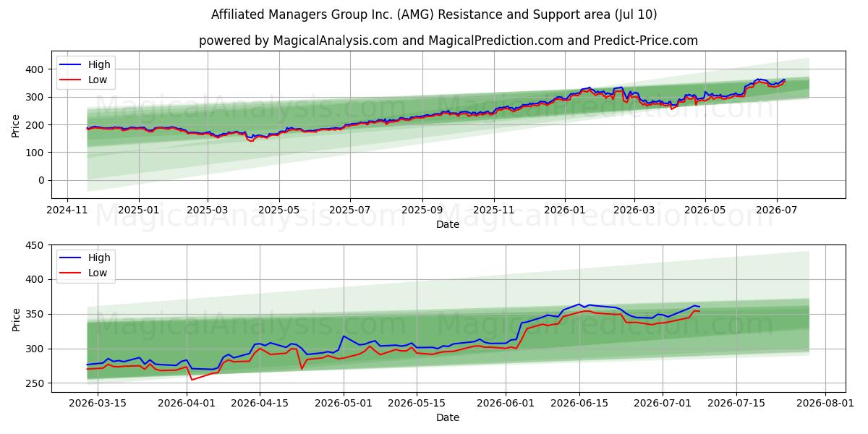
Task: Click the chart title mentioning Affiliated Managers Group
Action: 434,14
